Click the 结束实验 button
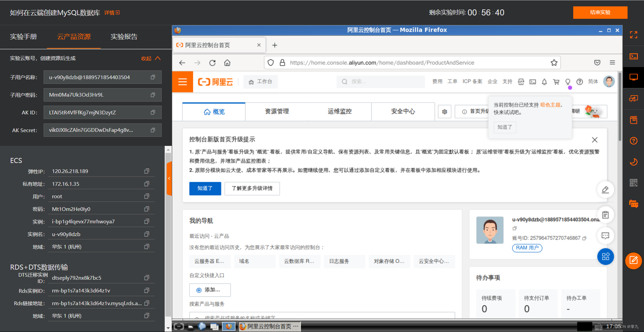Viewport: 644px width, 332px height. (x=600, y=12)
